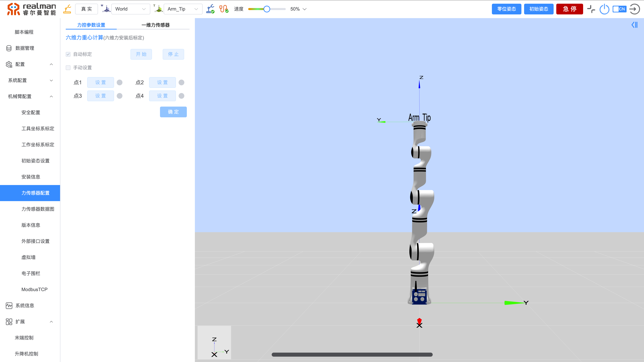Toggle the 自动标定 auto calibration checkbox
Image resolution: width=644 pixels, height=362 pixels.
point(68,54)
